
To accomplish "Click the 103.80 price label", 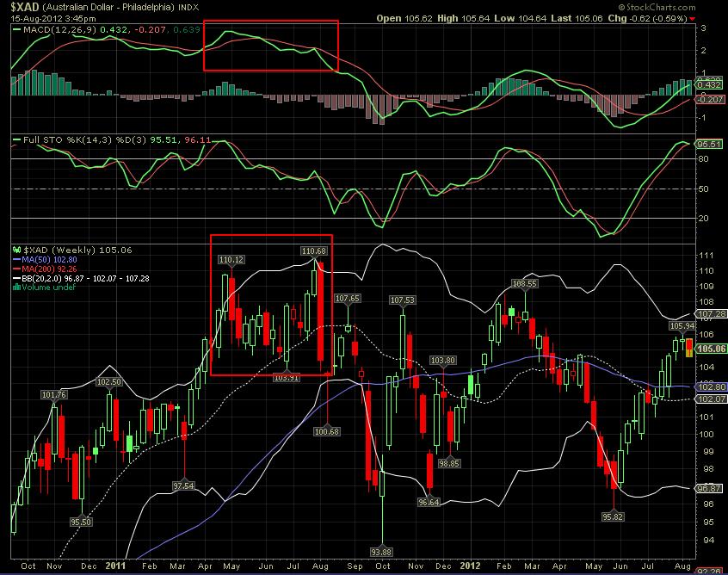I will tap(443, 360).
